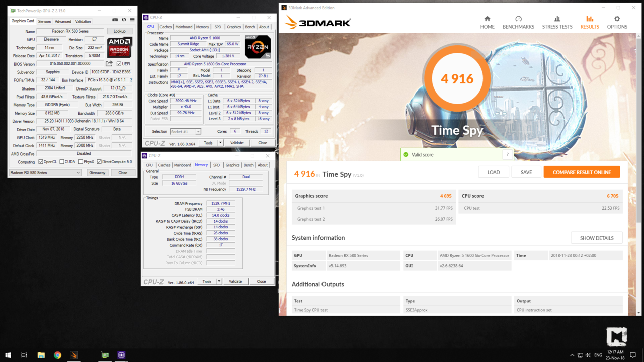Show hidden system tray icons
This screenshot has height=362, width=644.
pos(572,355)
